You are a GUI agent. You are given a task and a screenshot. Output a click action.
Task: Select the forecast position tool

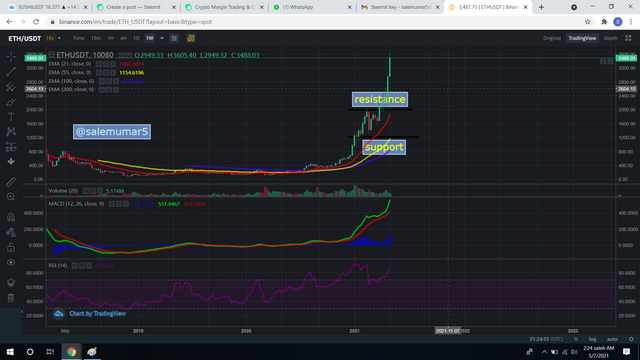pos(11,147)
